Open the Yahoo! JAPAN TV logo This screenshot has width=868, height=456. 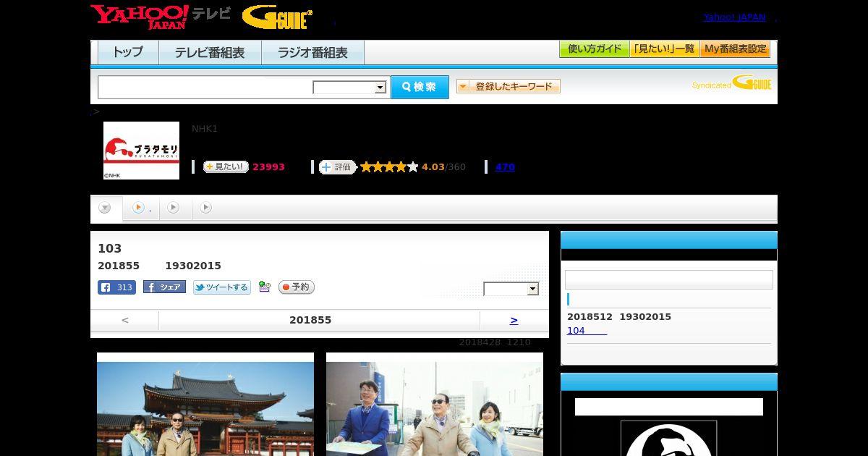(161, 17)
